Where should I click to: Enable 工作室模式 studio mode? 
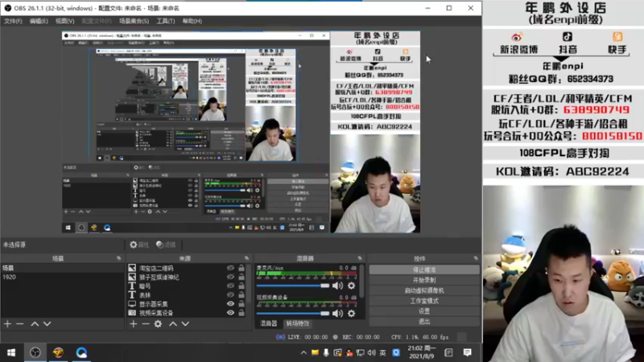click(424, 301)
